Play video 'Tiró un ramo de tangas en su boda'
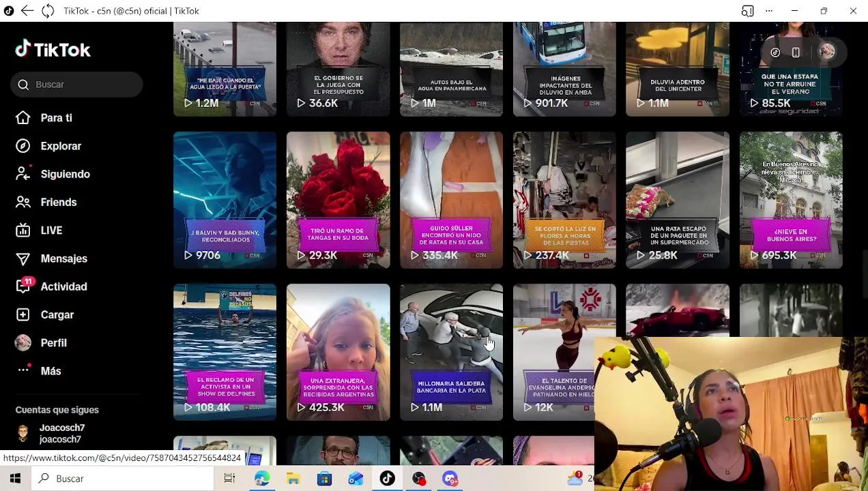This screenshot has height=491, width=868. coord(338,200)
